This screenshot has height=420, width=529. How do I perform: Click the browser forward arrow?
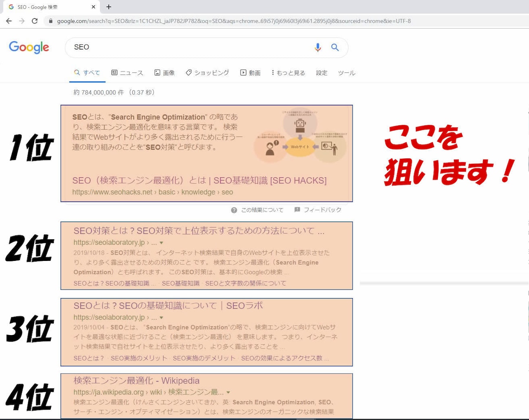[22, 21]
